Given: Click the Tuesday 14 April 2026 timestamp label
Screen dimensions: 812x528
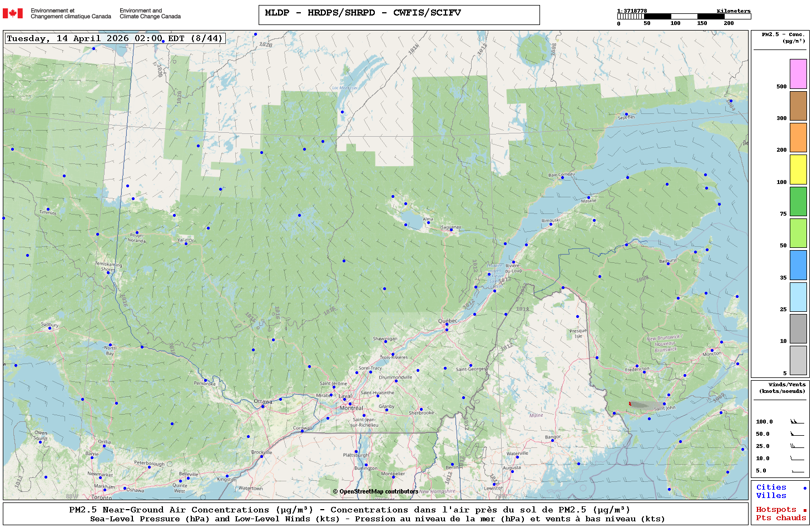Looking at the screenshot, I should pyautogui.click(x=115, y=38).
